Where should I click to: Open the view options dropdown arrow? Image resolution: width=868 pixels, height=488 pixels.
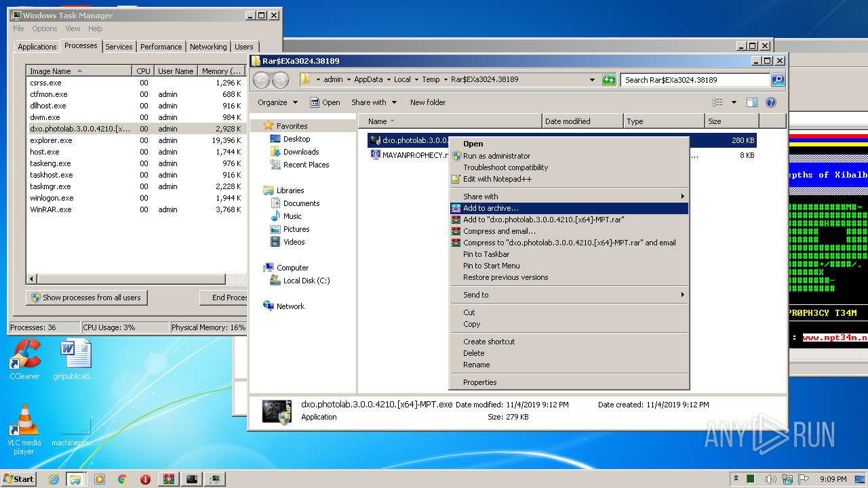pos(734,102)
